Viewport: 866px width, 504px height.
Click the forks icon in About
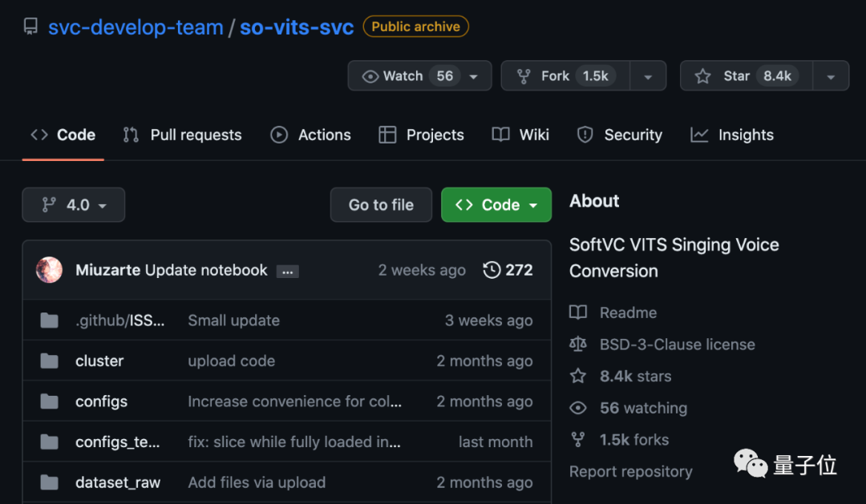tap(578, 440)
